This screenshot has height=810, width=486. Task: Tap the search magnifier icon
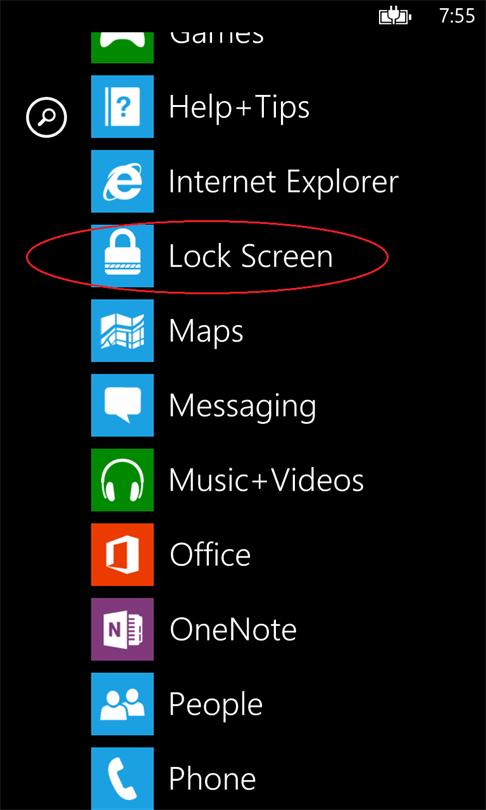pos(46,118)
